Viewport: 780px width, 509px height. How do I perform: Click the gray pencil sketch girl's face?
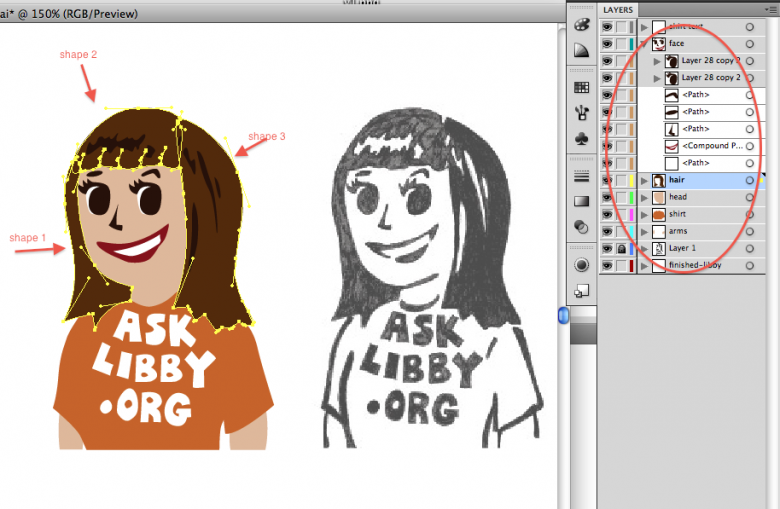coord(393,224)
